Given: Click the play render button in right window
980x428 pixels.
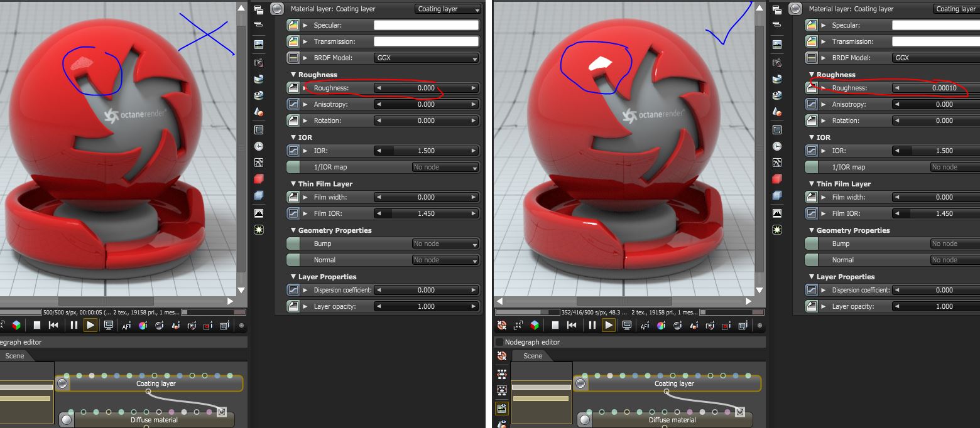Looking at the screenshot, I should coord(609,325).
